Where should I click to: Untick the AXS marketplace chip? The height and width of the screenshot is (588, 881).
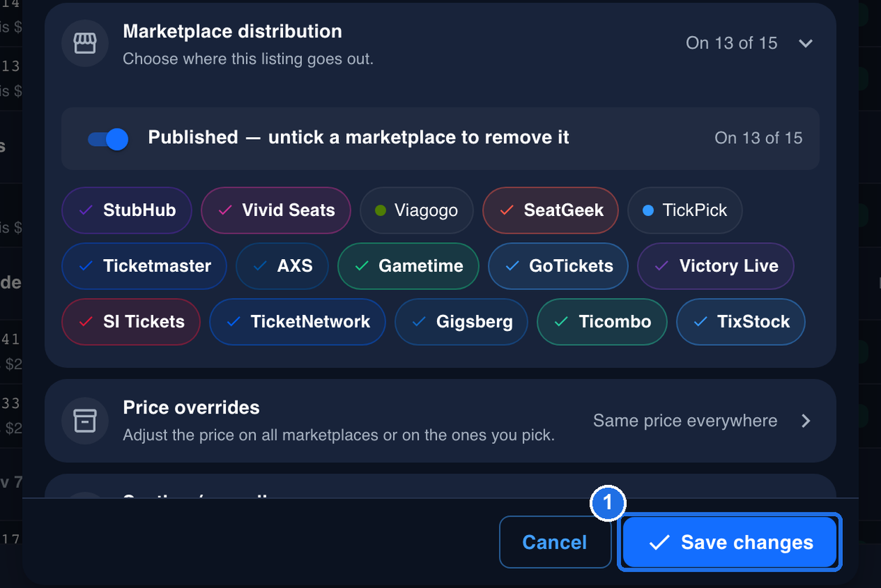pos(282,266)
